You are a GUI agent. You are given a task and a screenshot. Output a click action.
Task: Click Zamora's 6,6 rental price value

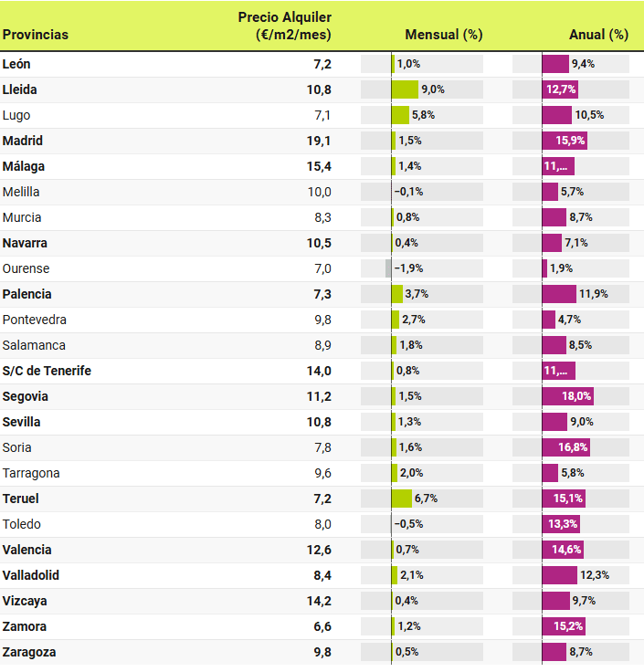click(x=322, y=626)
